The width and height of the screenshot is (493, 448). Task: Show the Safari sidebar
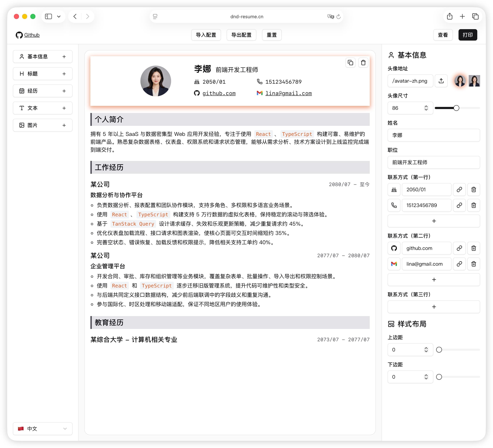pyautogui.click(x=48, y=16)
